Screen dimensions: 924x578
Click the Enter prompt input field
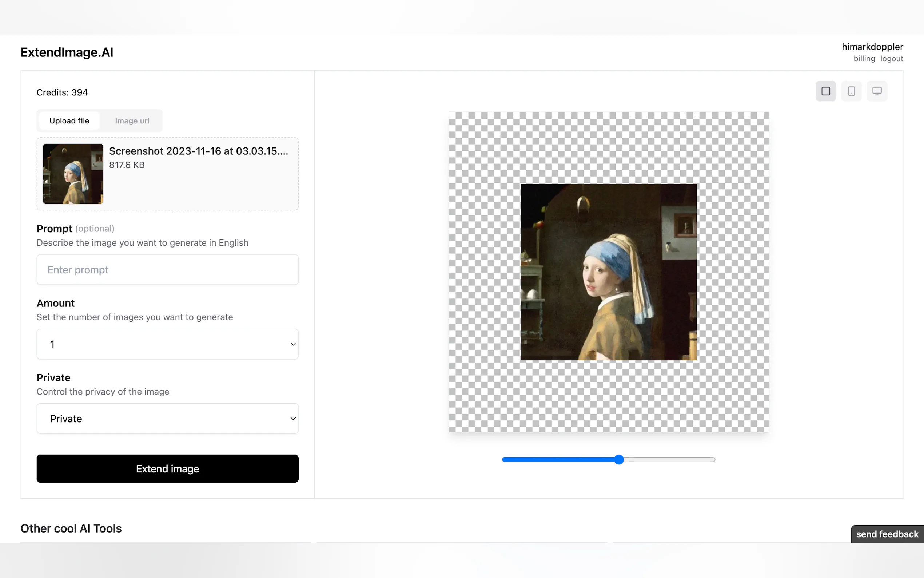pyautogui.click(x=167, y=269)
